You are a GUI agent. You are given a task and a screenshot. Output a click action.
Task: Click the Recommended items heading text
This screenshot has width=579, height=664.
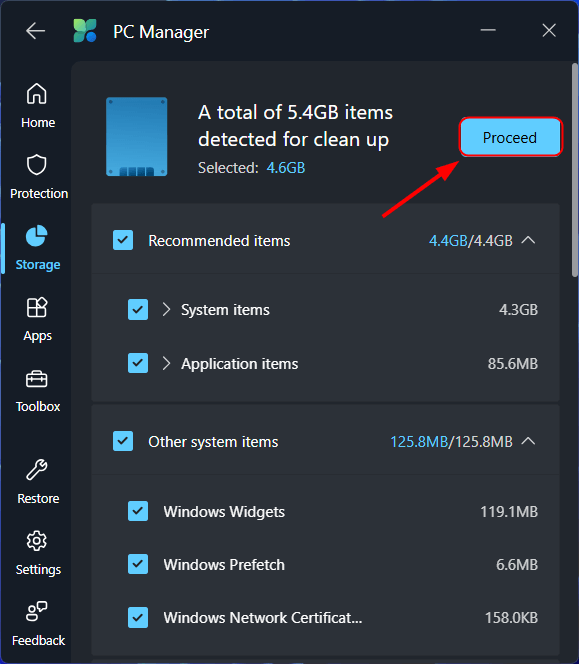(x=219, y=241)
